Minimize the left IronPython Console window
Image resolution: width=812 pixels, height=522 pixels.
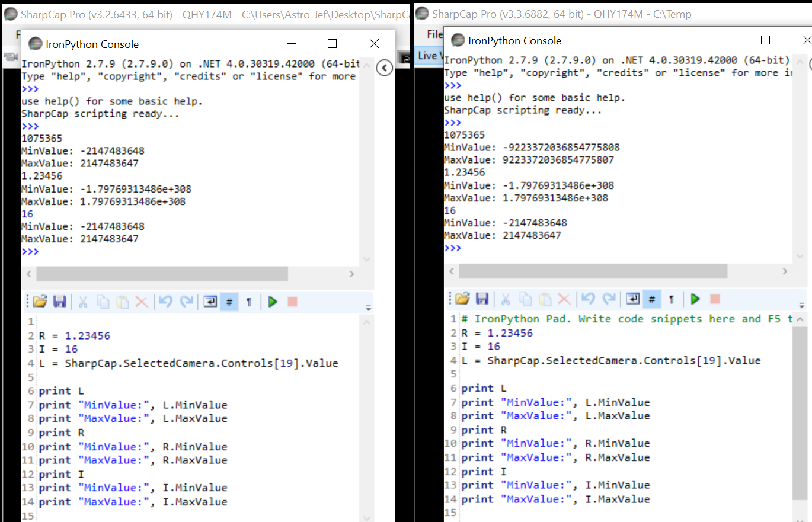(292, 44)
